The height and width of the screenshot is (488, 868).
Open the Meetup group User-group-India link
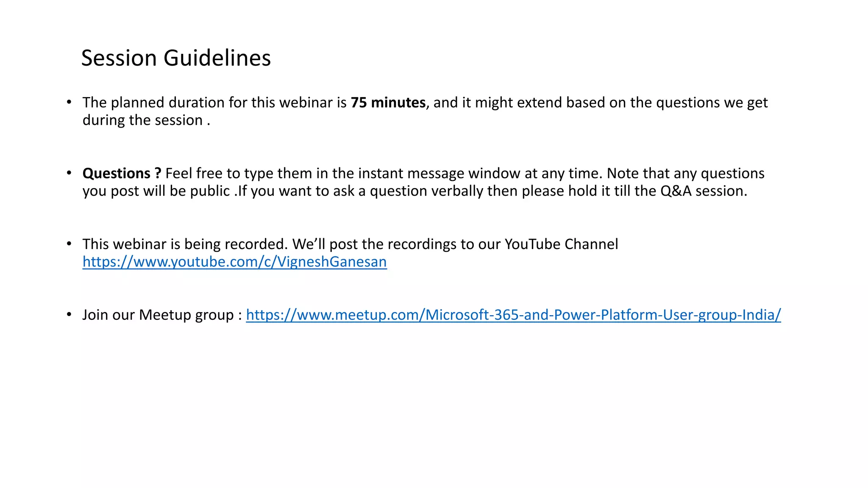point(513,315)
